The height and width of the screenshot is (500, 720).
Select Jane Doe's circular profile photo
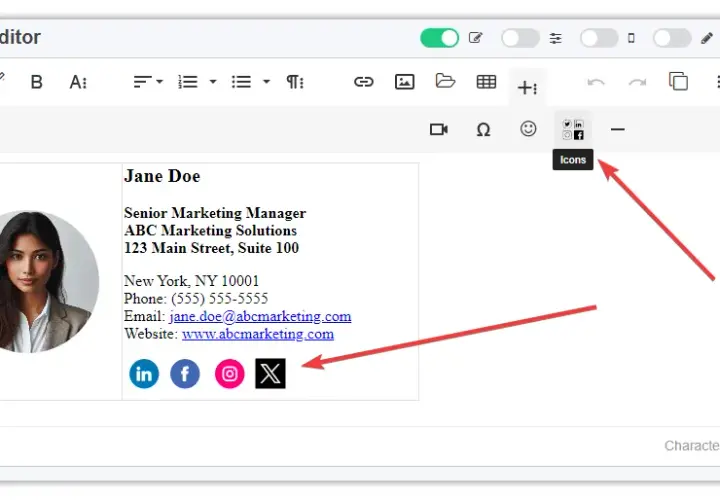click(45, 281)
